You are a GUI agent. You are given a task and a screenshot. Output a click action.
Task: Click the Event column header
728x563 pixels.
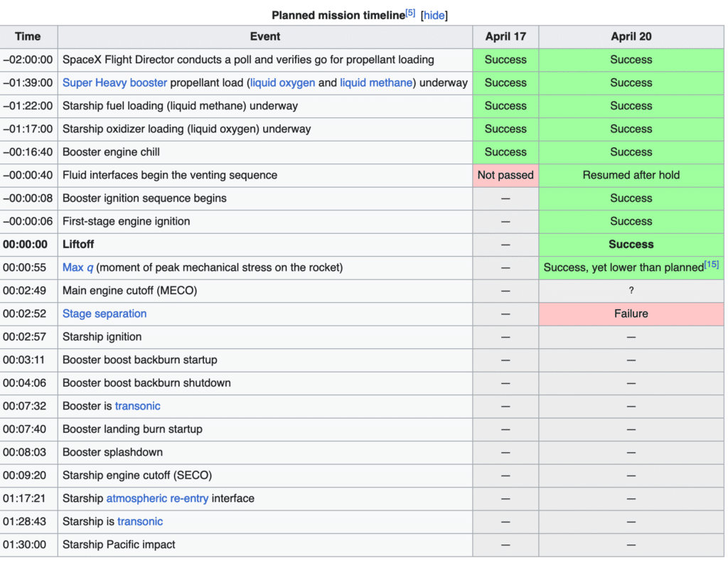click(265, 36)
